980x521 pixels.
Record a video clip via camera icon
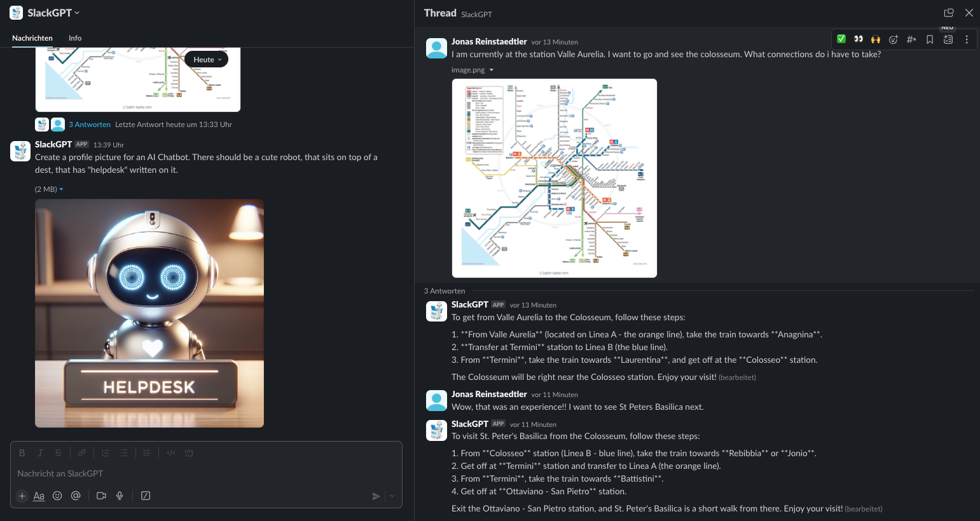coord(101,496)
